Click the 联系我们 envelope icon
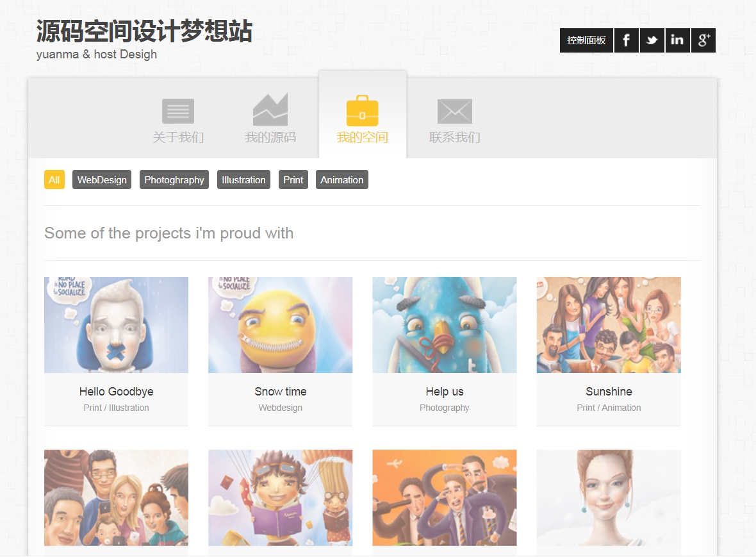This screenshot has height=557, width=756. (x=455, y=112)
